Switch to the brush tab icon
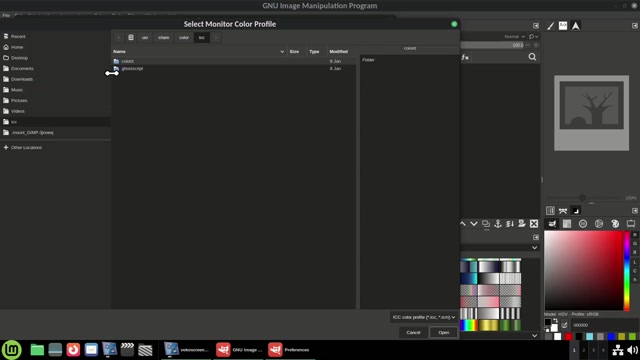The width and height of the screenshot is (640, 360). [550, 26]
